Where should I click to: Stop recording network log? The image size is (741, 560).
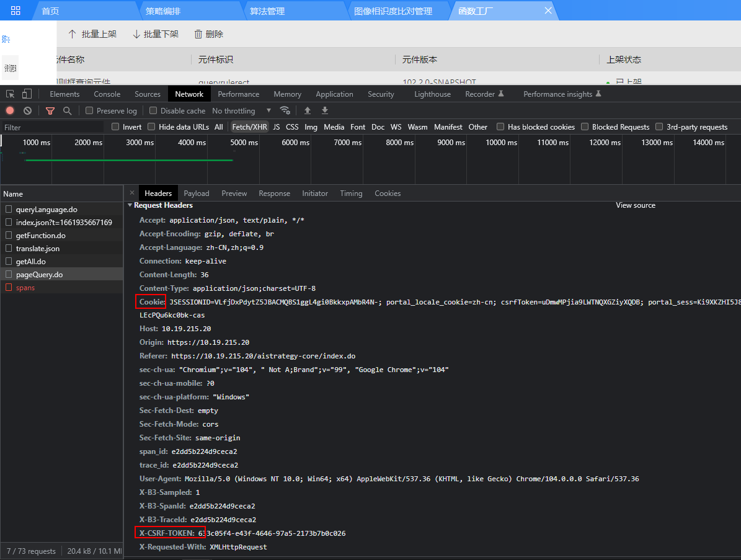pyautogui.click(x=10, y=110)
